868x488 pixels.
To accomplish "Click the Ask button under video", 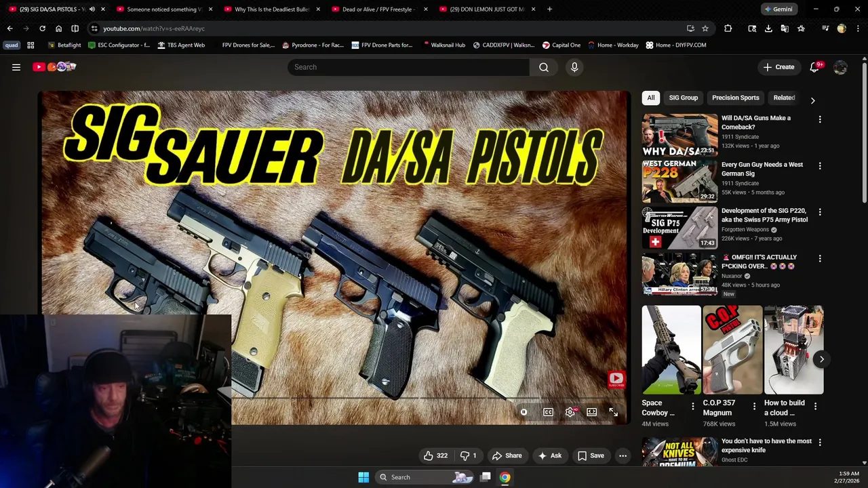I will 549,455.
